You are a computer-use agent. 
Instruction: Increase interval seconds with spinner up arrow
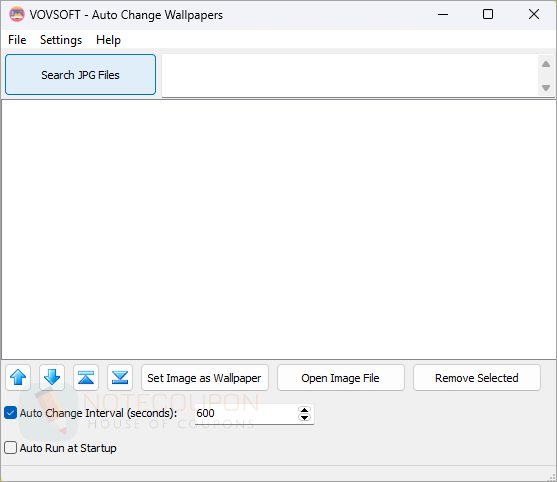pos(304,410)
